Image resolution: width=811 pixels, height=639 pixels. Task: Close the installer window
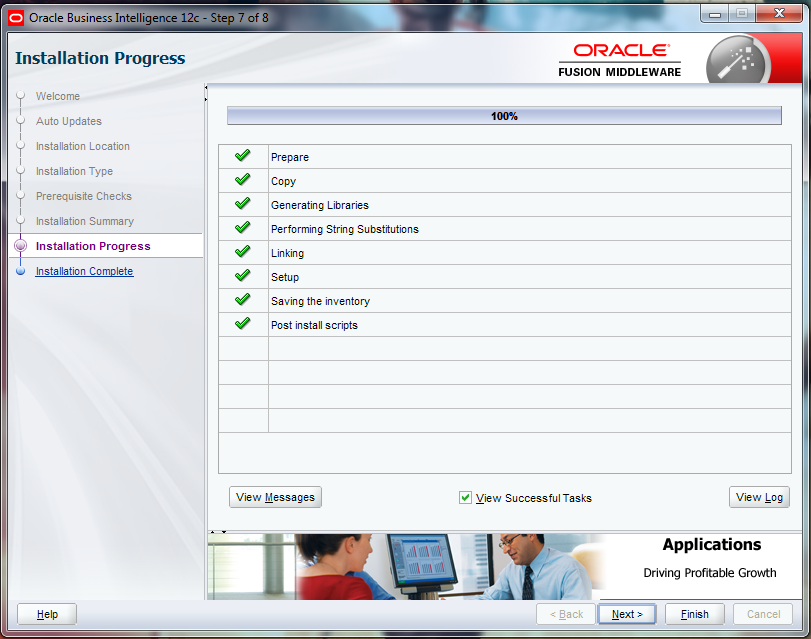[x=779, y=14]
